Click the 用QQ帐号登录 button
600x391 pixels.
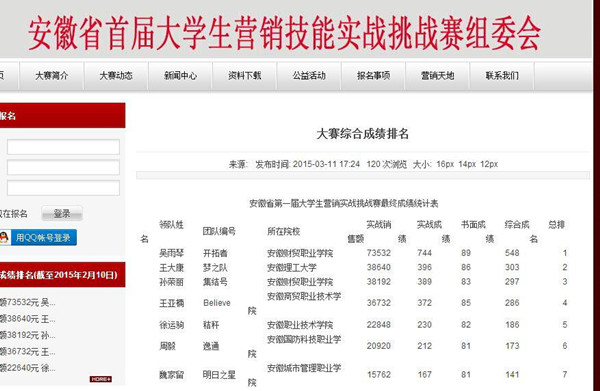(44, 238)
